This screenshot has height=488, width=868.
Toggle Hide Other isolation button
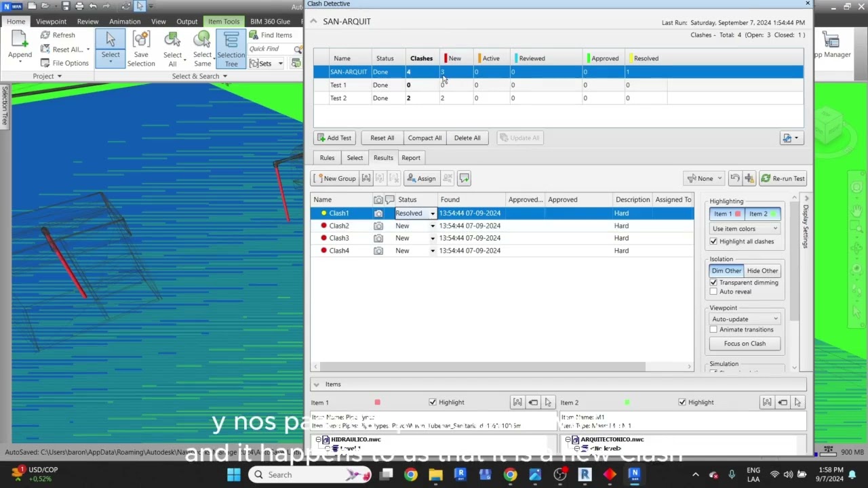[x=762, y=271]
